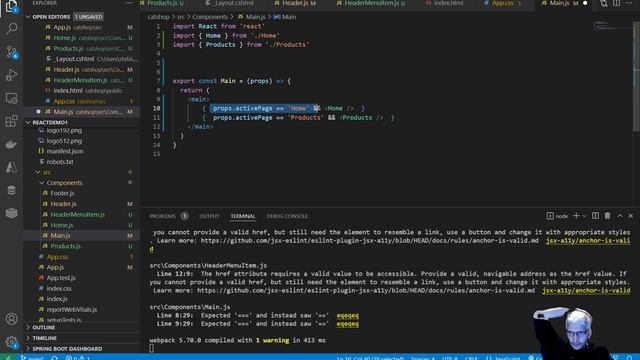Open the Output panel tab

point(209,216)
